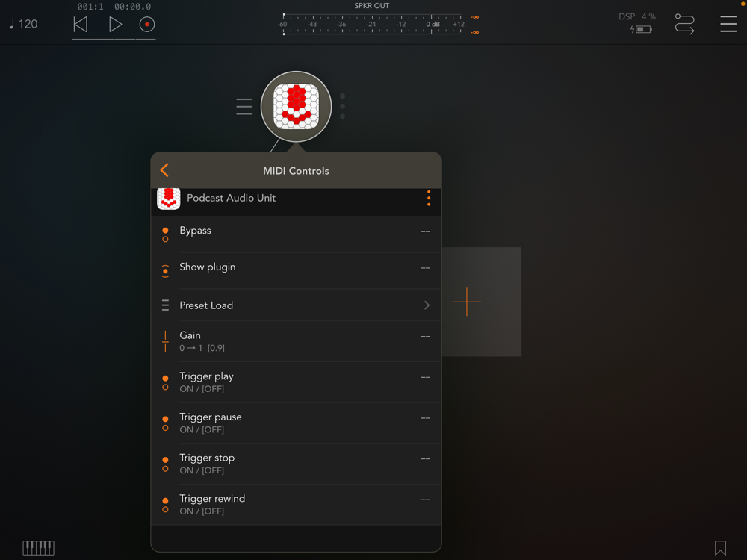Select the Trigger stop row
This screenshot has height=560, width=747.
click(x=296, y=464)
